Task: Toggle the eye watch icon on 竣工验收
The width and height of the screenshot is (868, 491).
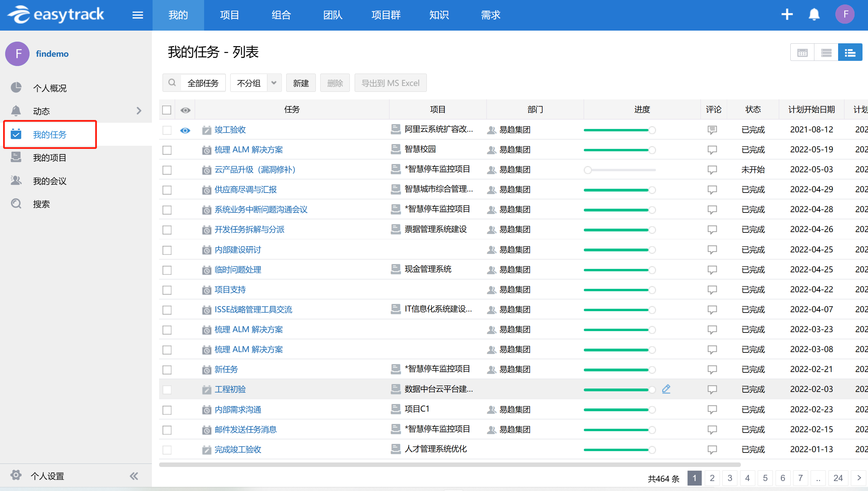Action: pos(185,130)
